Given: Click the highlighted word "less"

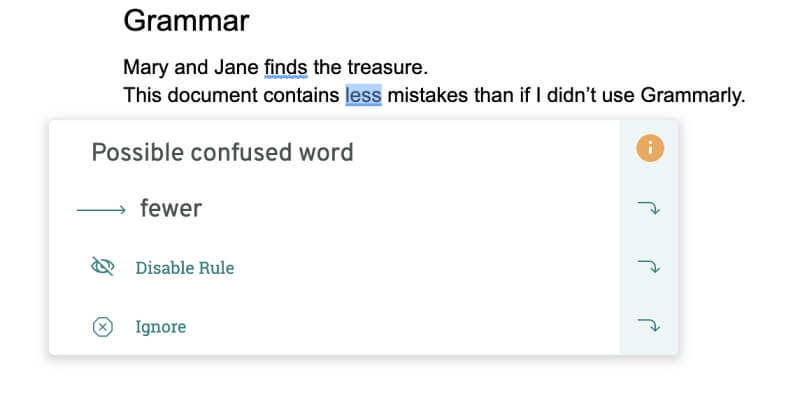Looking at the screenshot, I should (363, 95).
